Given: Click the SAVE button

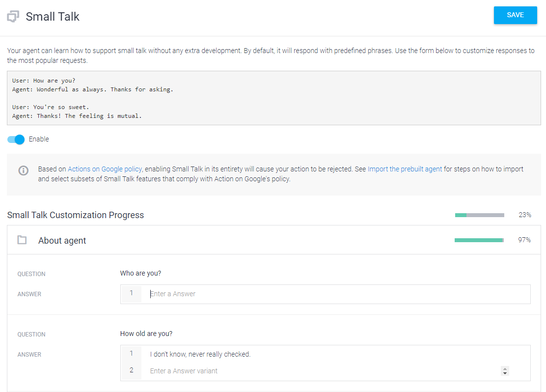Looking at the screenshot, I should click(x=515, y=15).
